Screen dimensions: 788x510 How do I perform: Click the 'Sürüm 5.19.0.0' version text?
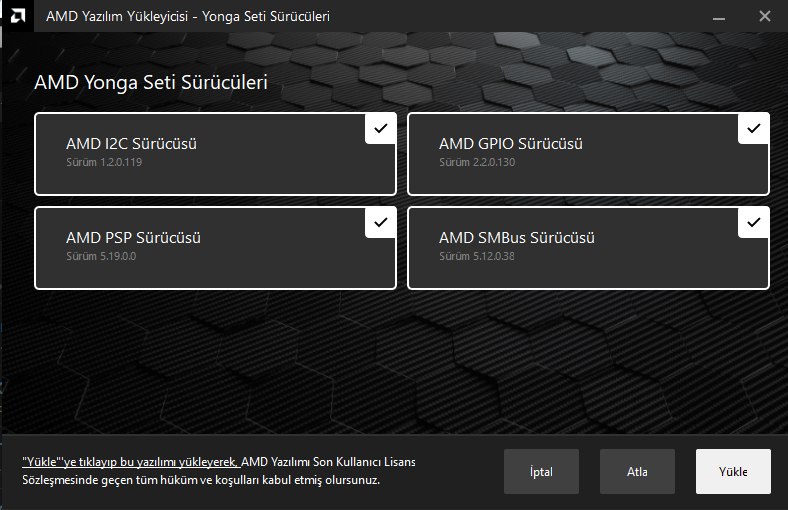pyautogui.click(x=101, y=256)
